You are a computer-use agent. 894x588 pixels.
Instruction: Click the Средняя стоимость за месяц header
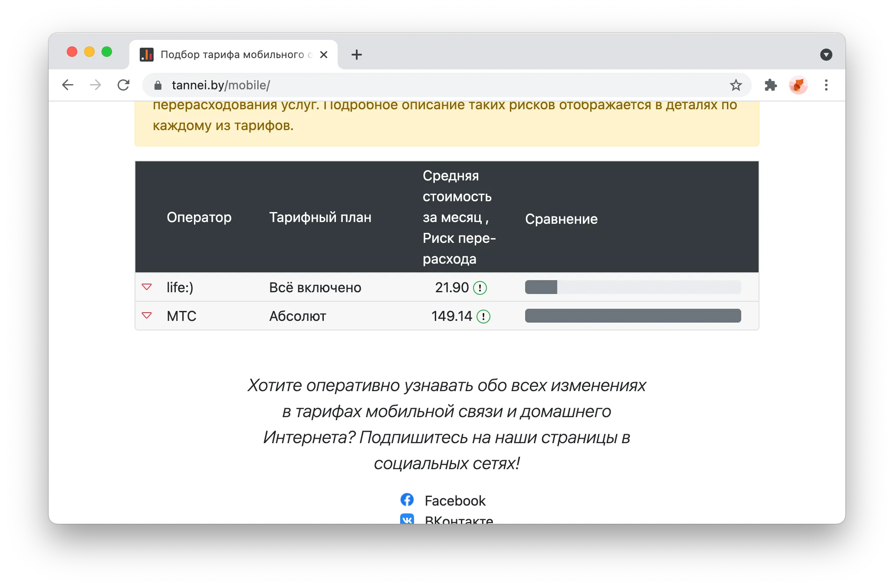click(x=459, y=217)
